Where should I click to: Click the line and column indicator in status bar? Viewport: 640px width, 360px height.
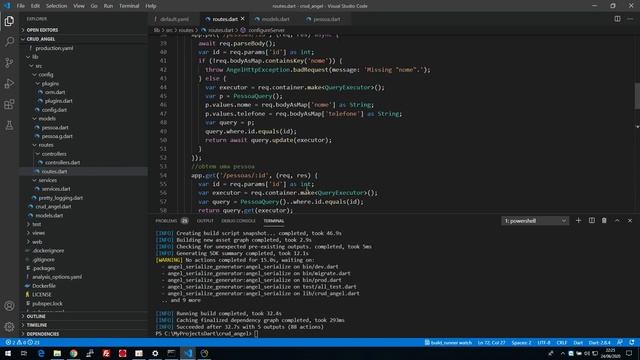tap(491, 342)
